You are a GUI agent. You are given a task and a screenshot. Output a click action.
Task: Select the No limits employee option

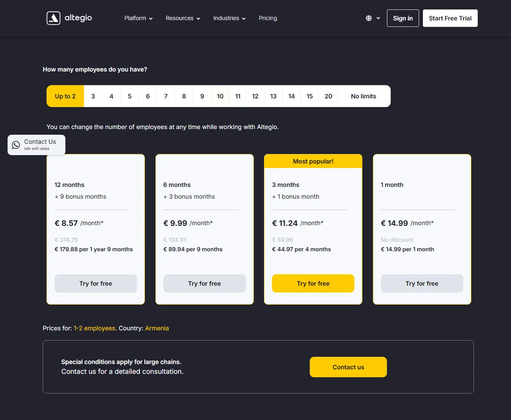[x=363, y=96]
